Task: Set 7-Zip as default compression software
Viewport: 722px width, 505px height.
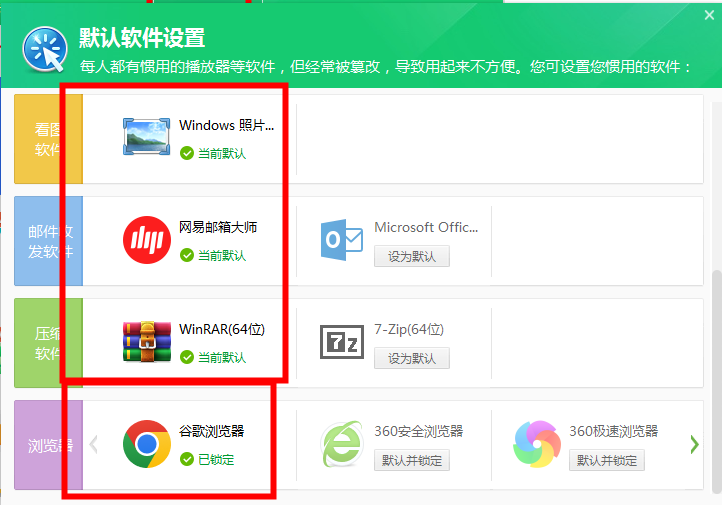Action: click(x=412, y=359)
